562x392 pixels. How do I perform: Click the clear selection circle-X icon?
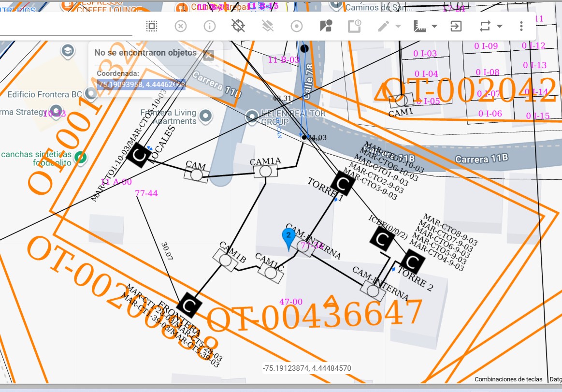pos(180,26)
